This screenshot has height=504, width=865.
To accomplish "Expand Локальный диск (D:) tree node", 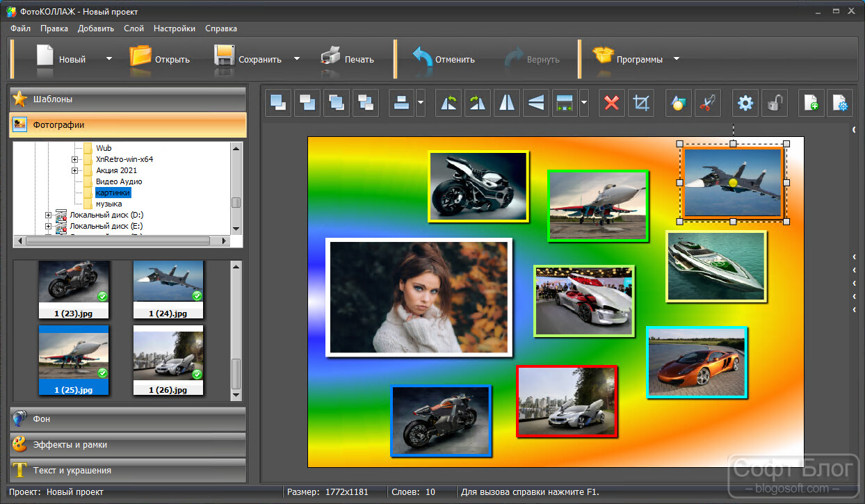I will [49, 215].
